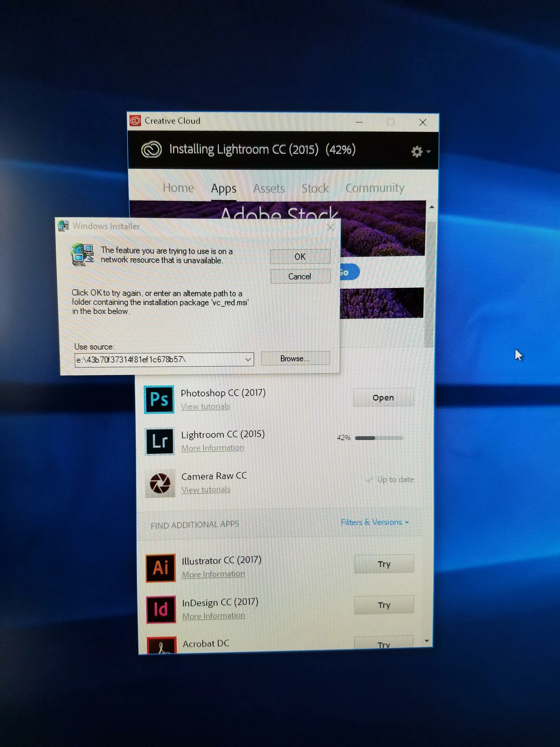Click the Creative Cloud logo in header
Viewport: 560px width, 747px height.
tap(151, 150)
